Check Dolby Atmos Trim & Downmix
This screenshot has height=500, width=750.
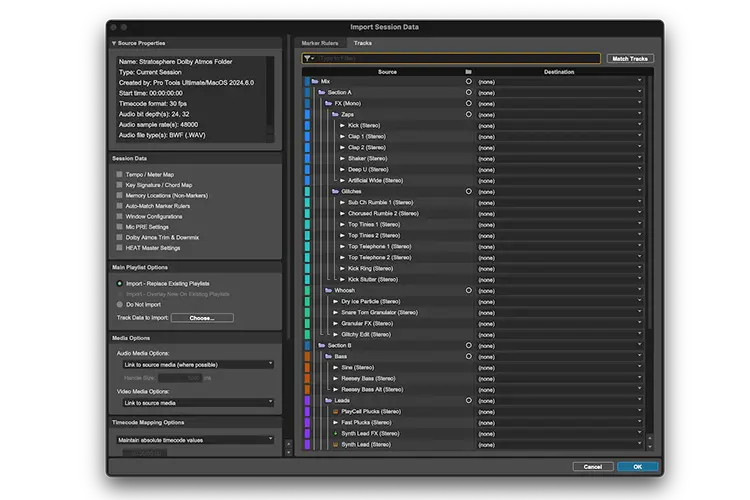tap(120, 238)
